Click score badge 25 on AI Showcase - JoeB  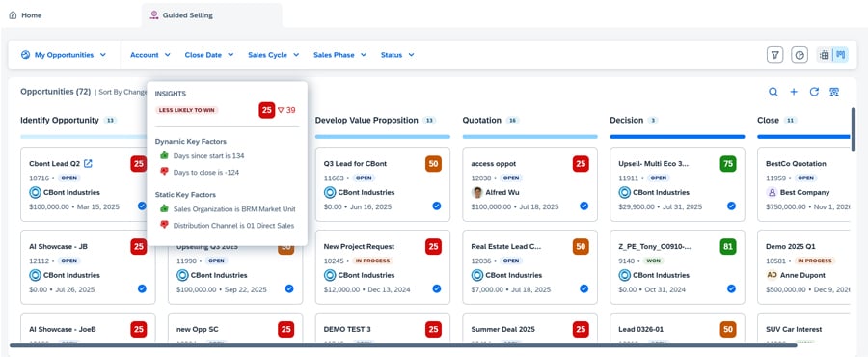(138, 329)
